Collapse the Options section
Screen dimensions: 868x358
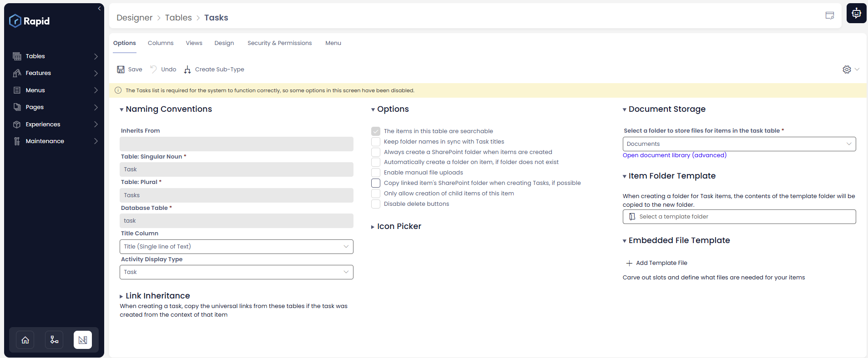click(x=373, y=109)
